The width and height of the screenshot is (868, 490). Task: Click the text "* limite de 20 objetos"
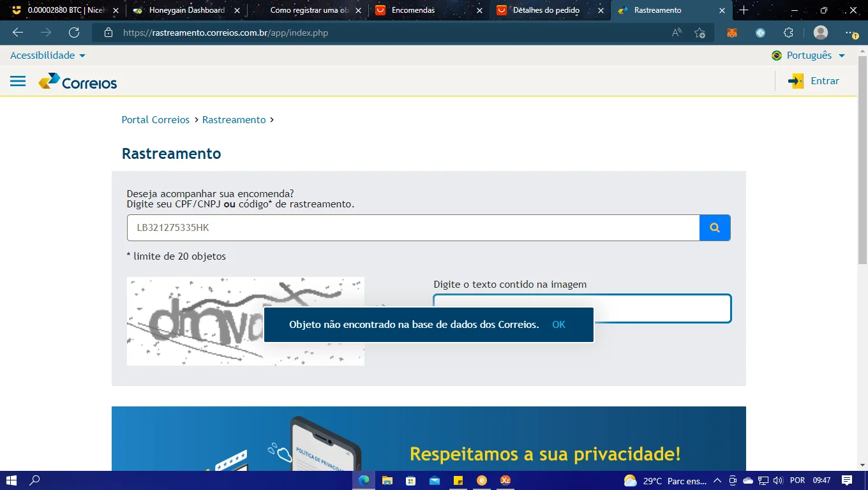pyautogui.click(x=176, y=256)
